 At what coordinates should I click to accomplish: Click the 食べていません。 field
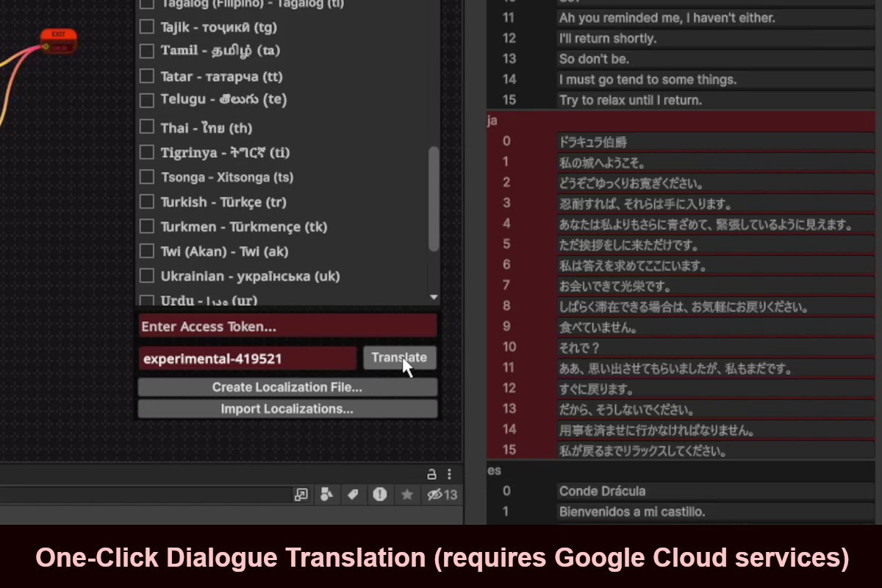pos(716,327)
